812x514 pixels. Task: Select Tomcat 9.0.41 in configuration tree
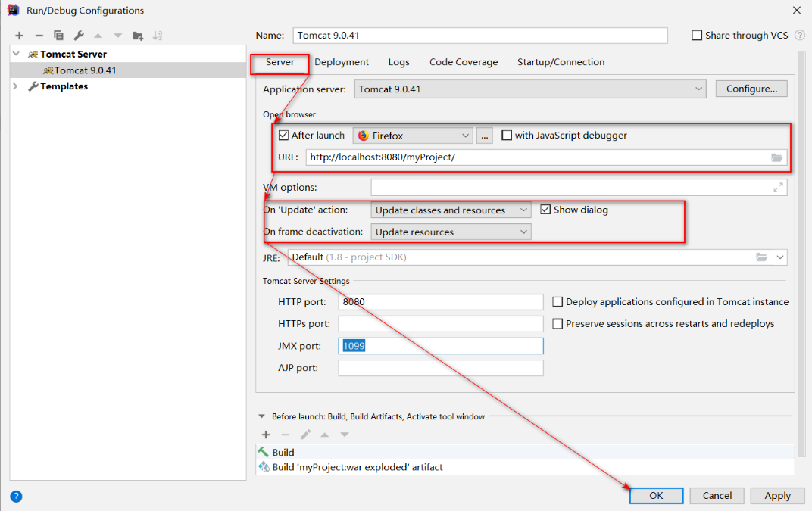coord(128,70)
